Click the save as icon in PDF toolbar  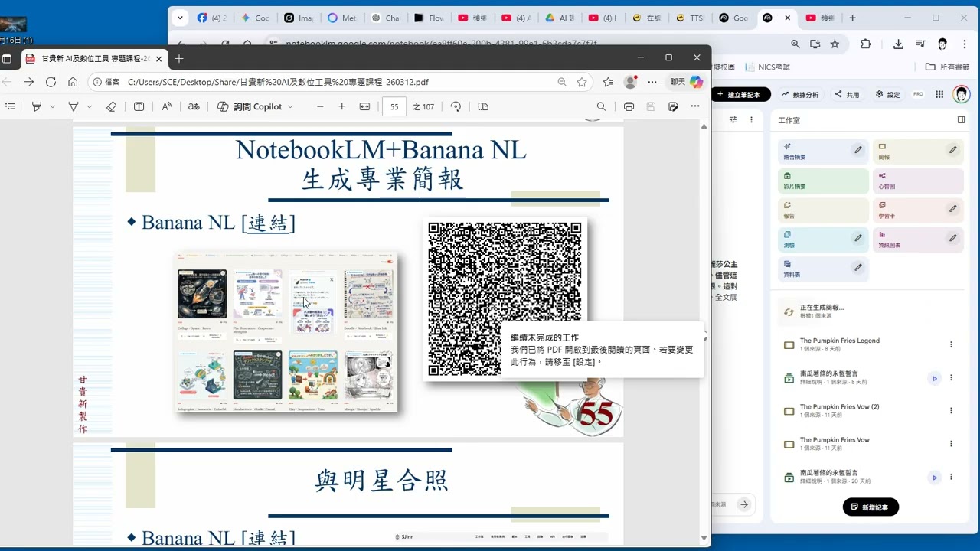[x=673, y=106]
